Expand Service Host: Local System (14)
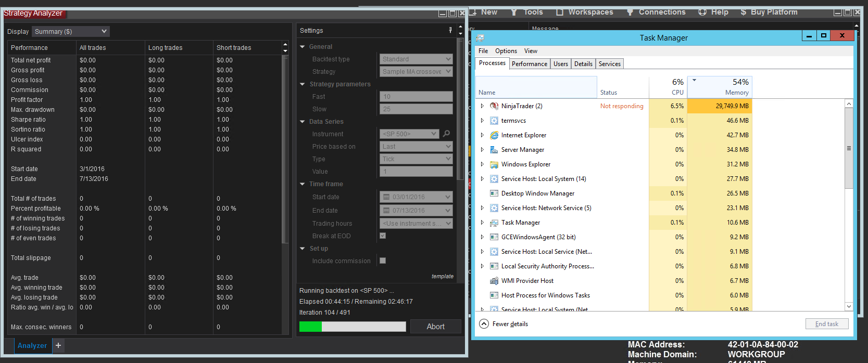 (482, 179)
